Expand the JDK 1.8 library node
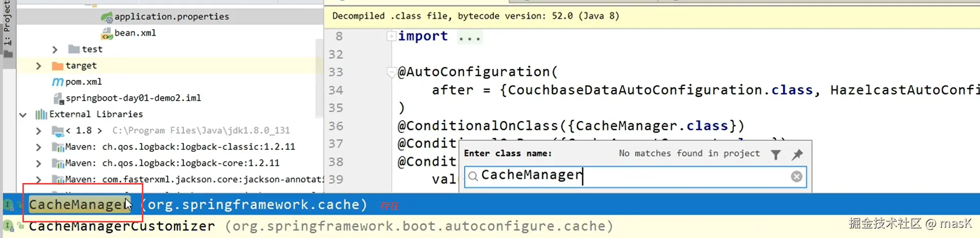Image resolution: width=980 pixels, height=238 pixels. pyautogui.click(x=39, y=130)
